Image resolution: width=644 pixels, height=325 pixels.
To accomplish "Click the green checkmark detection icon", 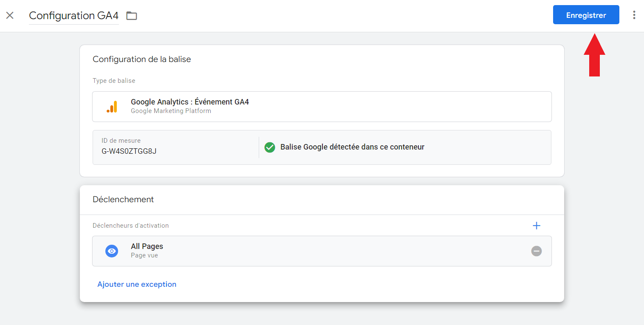I will point(270,147).
